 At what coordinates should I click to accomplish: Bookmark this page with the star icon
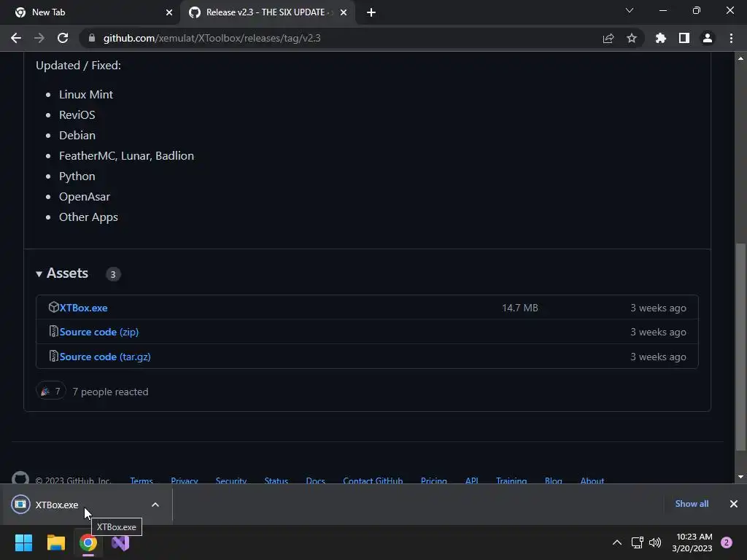pyautogui.click(x=632, y=38)
